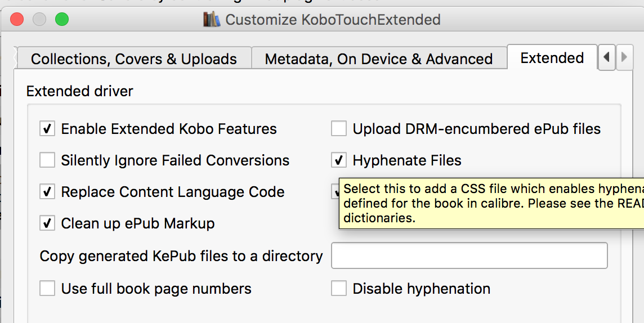Close the Customize KoboTouchExtended window
This screenshot has width=644, height=323.
(17, 20)
